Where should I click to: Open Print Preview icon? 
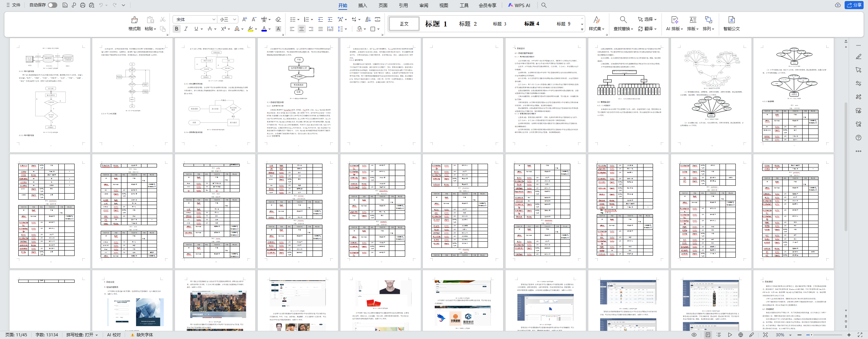92,5
